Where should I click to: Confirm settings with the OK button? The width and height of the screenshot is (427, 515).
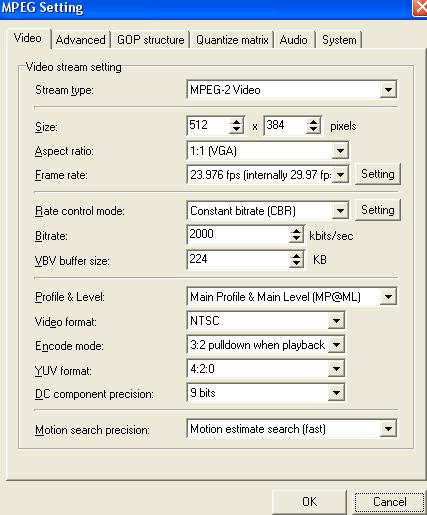[x=309, y=502]
